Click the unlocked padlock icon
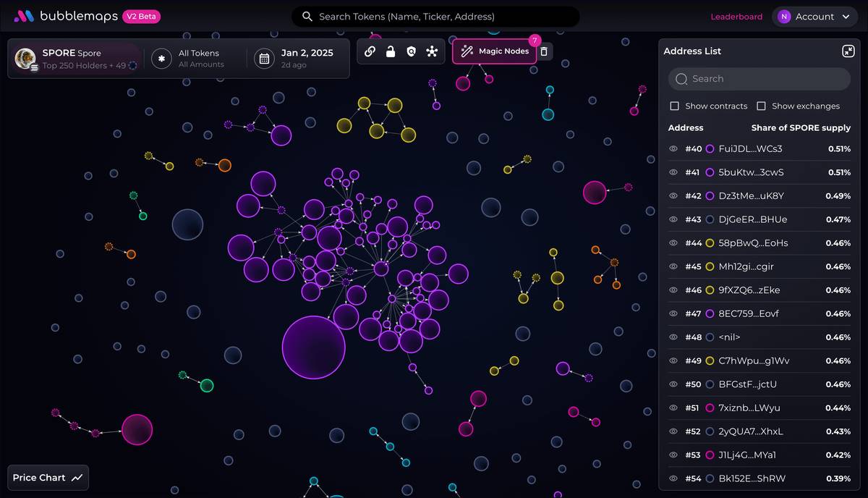The height and width of the screenshot is (498, 868). 391,51
